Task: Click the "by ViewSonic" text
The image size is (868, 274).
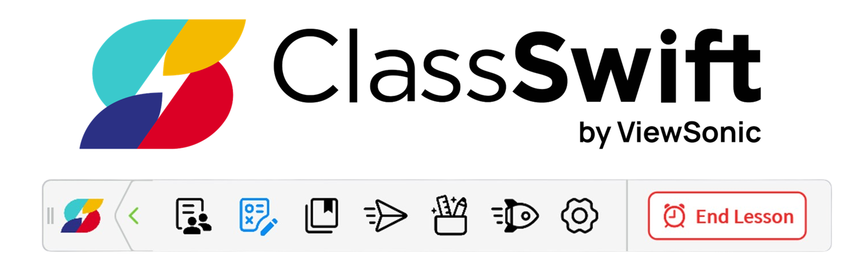Action: pyautogui.click(x=670, y=132)
